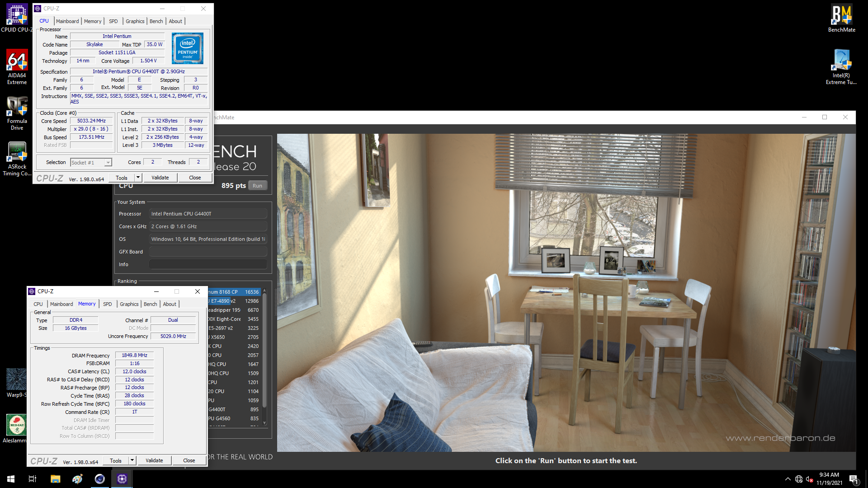Open Formula Drive desktop icon

click(x=17, y=113)
